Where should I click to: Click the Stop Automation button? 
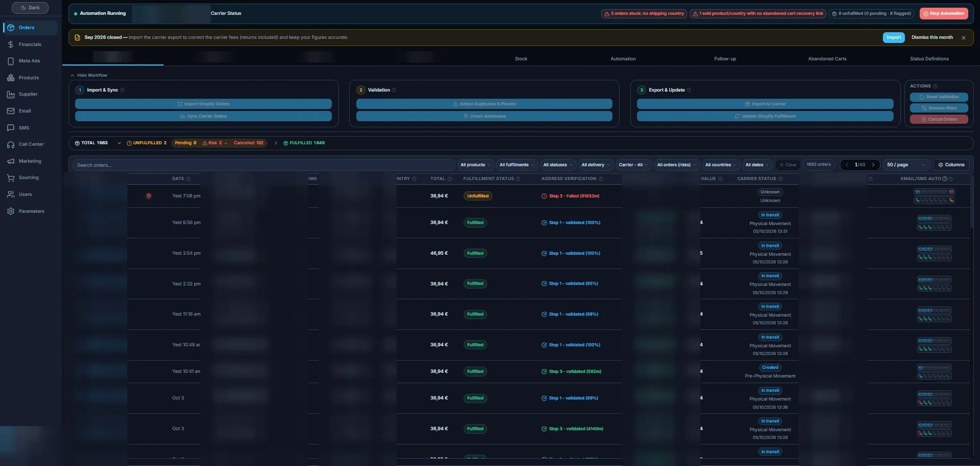pos(944,14)
